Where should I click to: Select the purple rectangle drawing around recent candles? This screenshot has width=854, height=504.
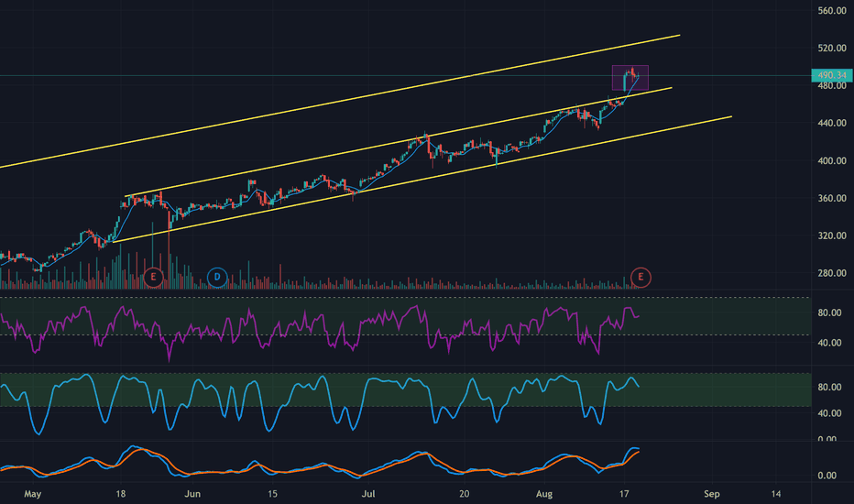(x=630, y=77)
